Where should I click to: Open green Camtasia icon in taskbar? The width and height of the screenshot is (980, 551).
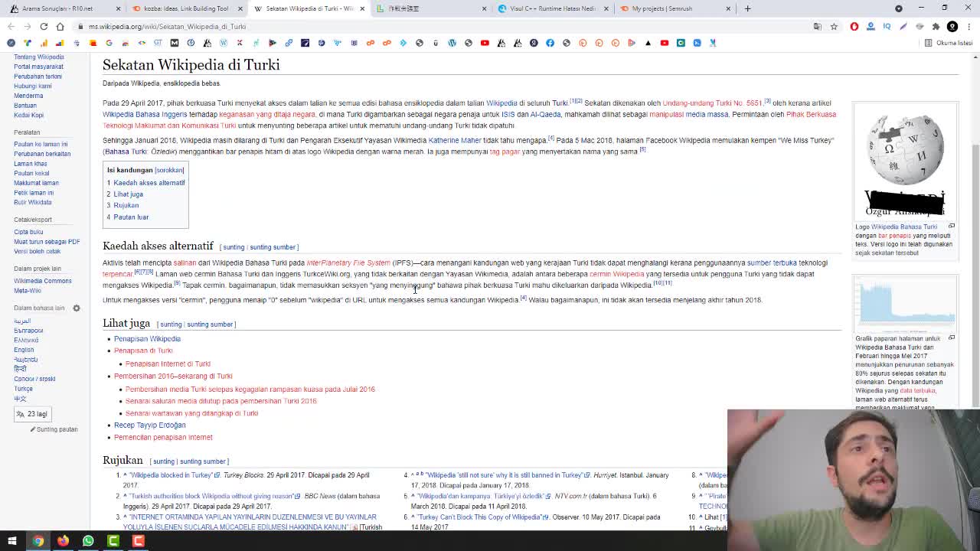tap(113, 541)
